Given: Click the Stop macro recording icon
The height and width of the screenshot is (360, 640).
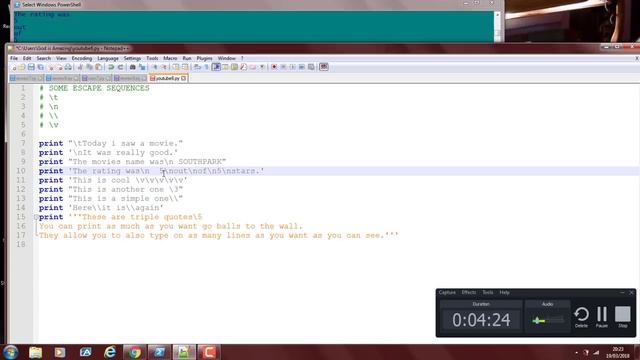Looking at the screenshot, I should [283, 67].
